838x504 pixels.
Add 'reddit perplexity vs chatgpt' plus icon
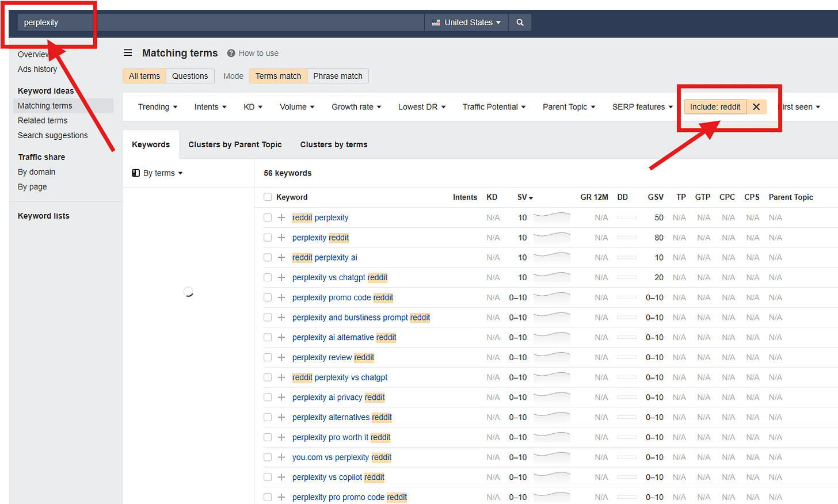(281, 377)
